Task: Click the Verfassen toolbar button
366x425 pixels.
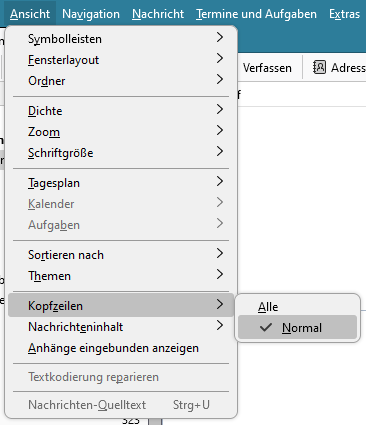Action: [267, 68]
